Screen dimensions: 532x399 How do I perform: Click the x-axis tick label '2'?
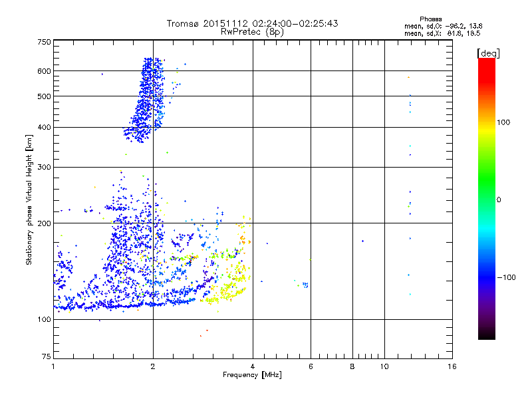coord(153,366)
